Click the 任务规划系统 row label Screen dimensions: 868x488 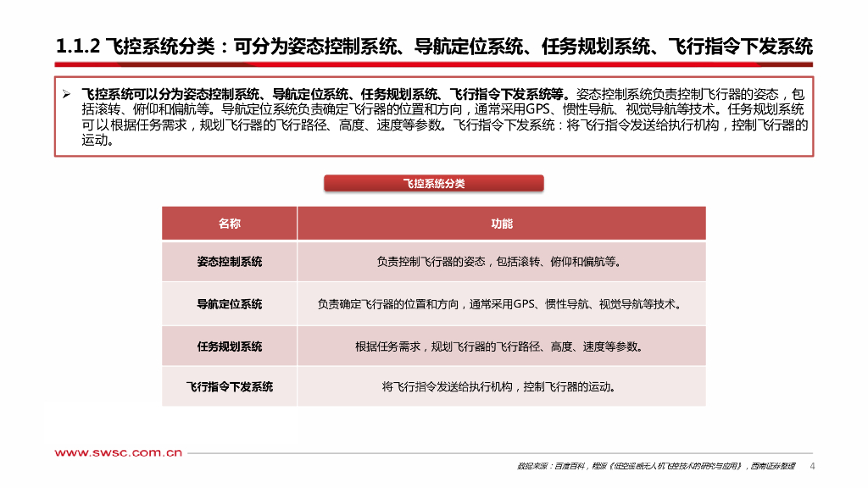pos(229,347)
